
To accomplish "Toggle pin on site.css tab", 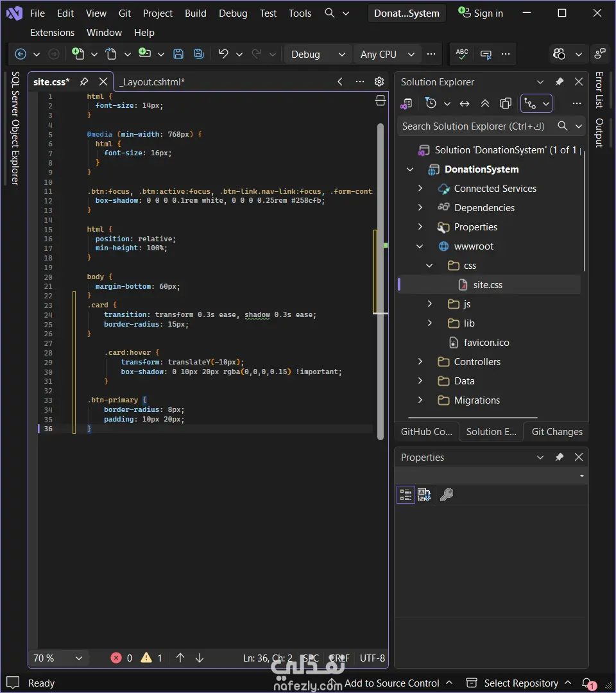I will click(x=84, y=81).
